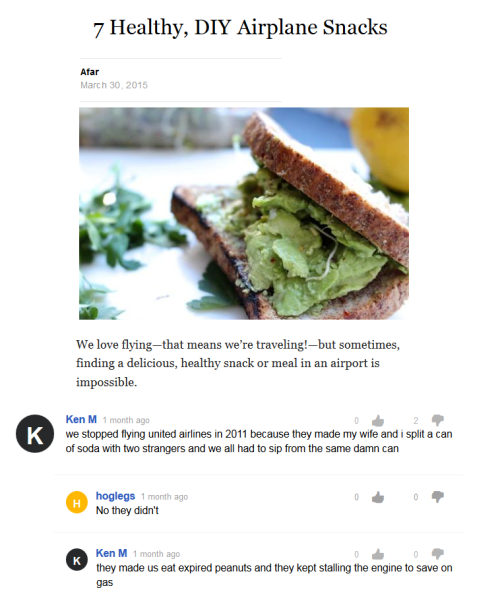Upvote Ken M's expired peanuts reply
Viewport: 500px width, 609px height.
378,554
